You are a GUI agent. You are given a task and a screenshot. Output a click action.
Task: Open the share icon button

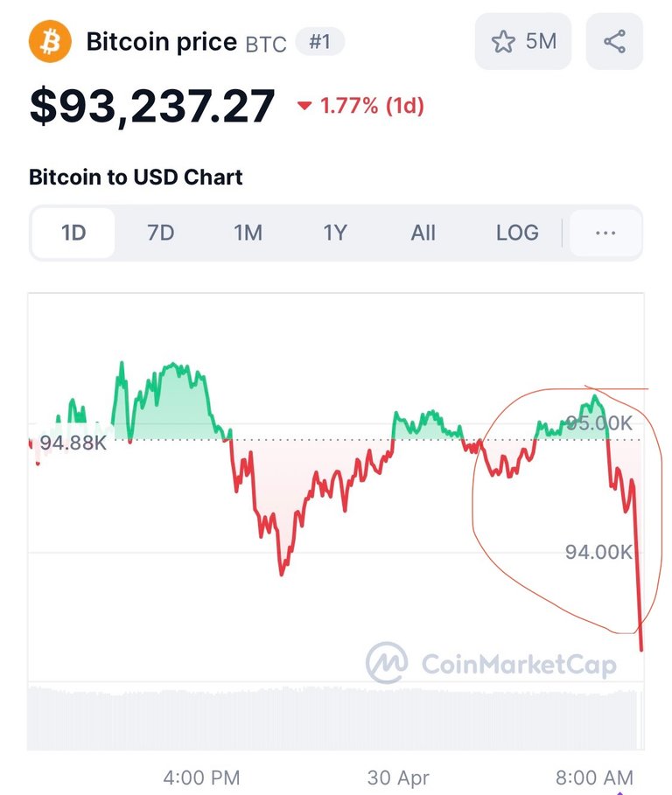click(614, 42)
